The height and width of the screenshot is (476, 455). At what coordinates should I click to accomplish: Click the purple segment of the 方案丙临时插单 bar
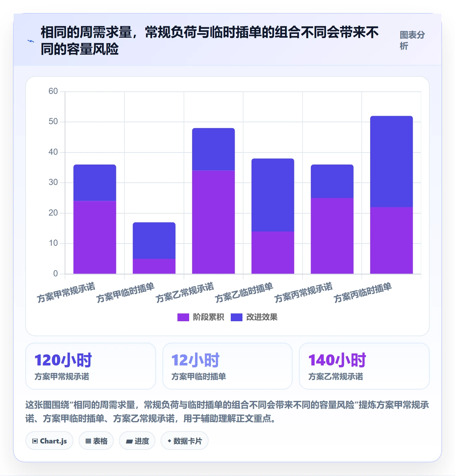point(392,240)
